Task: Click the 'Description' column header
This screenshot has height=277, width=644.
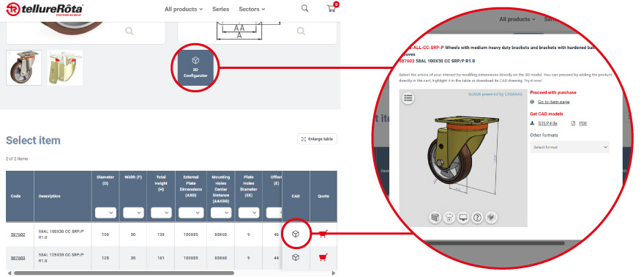Action: [x=49, y=196]
